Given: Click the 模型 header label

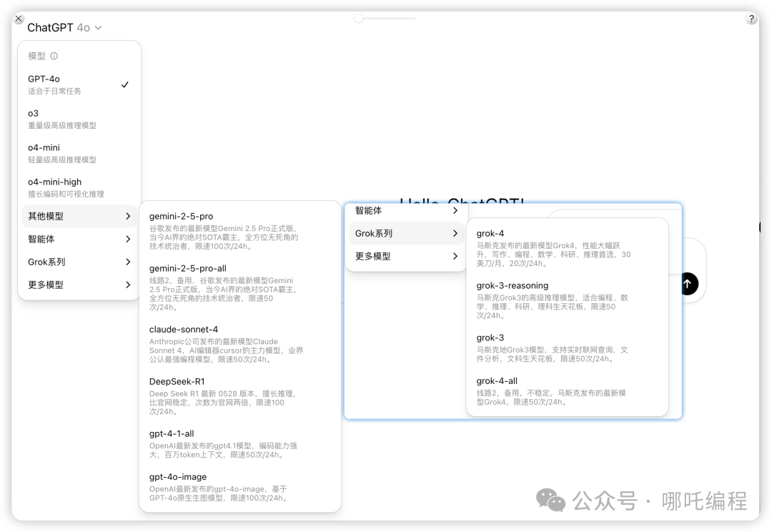Looking at the screenshot, I should [x=36, y=56].
